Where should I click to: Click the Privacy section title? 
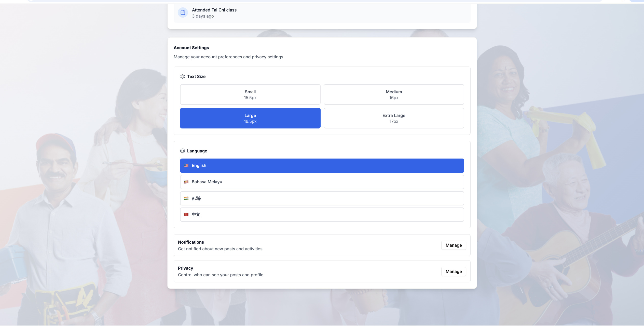tap(185, 268)
